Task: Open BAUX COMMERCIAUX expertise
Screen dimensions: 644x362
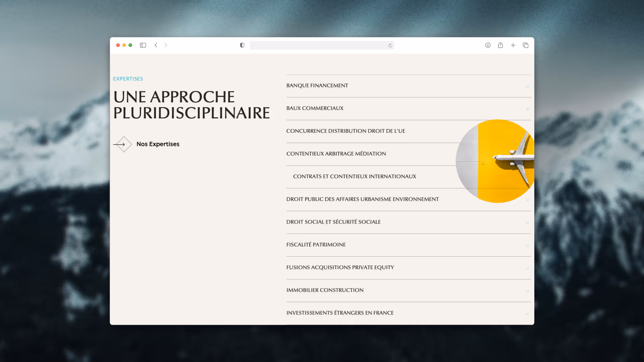Action: pos(315,108)
